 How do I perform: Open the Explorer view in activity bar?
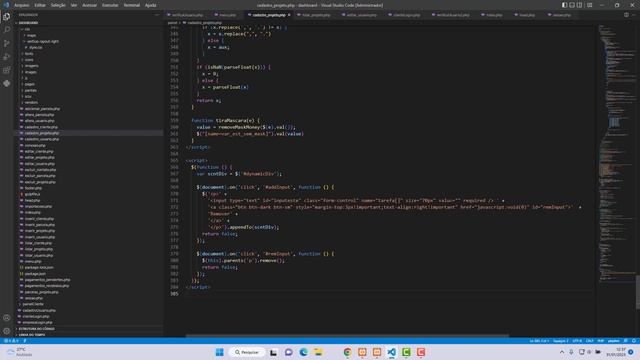point(7,17)
